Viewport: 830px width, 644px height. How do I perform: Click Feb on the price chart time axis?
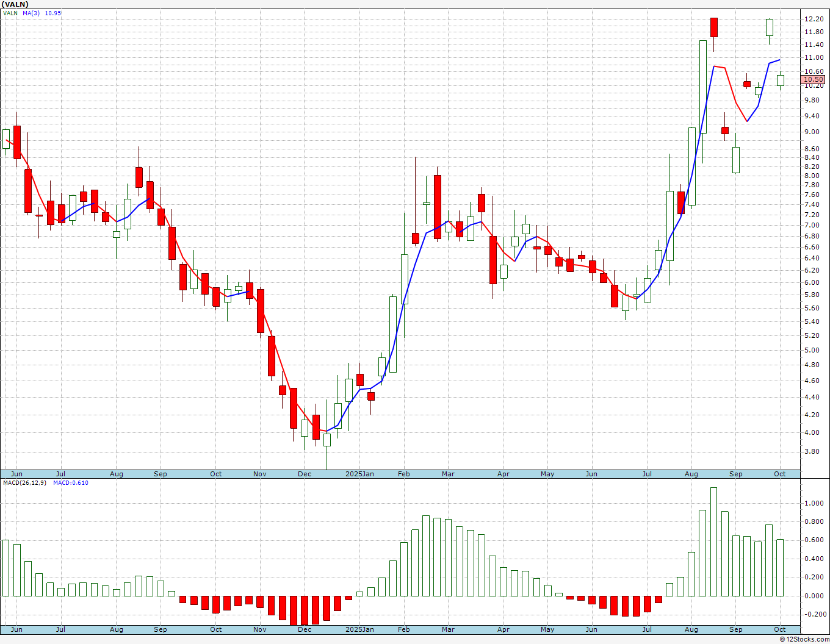(403, 474)
